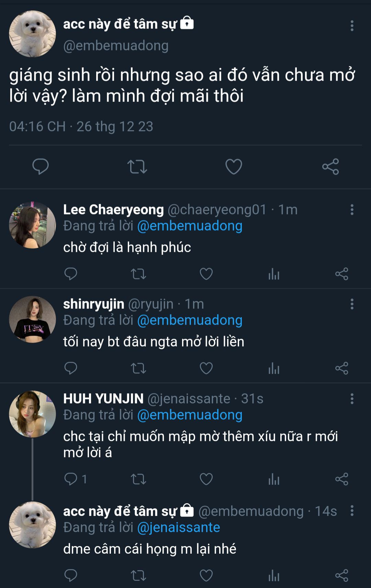This screenshot has height=588, width=371.
Task: Like shinryujin's reply
Action: click(206, 368)
